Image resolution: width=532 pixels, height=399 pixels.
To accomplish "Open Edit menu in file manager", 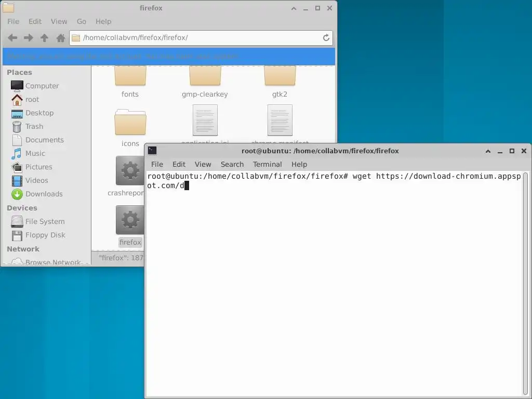I will coord(35,21).
